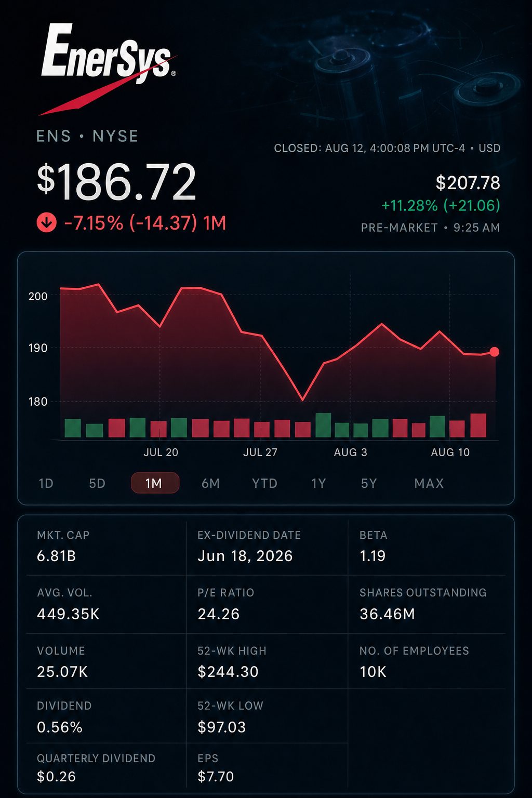
Task: Select the 1M time range
Action: pos(155,483)
